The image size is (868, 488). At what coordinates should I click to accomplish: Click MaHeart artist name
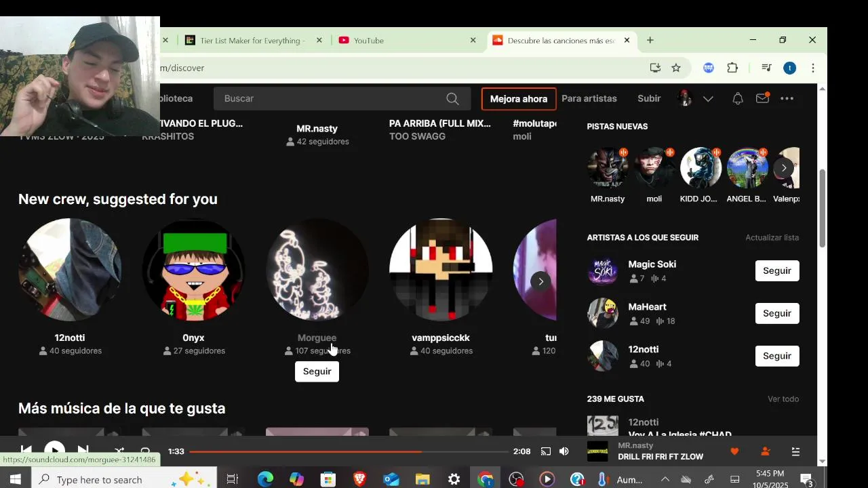click(647, 307)
